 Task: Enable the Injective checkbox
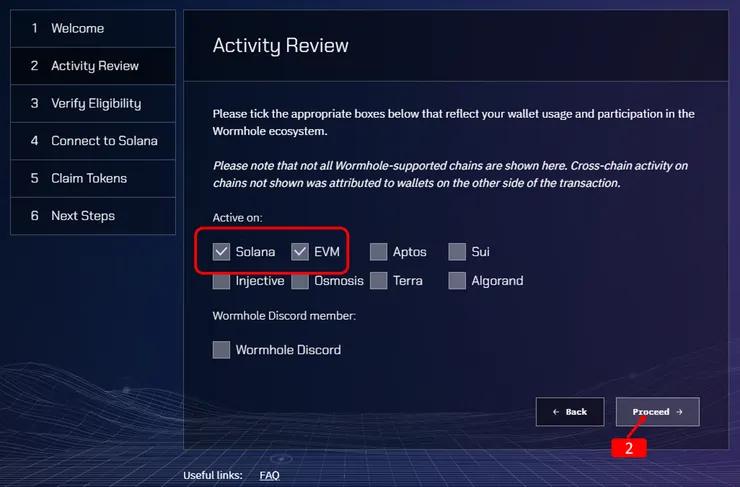221,281
